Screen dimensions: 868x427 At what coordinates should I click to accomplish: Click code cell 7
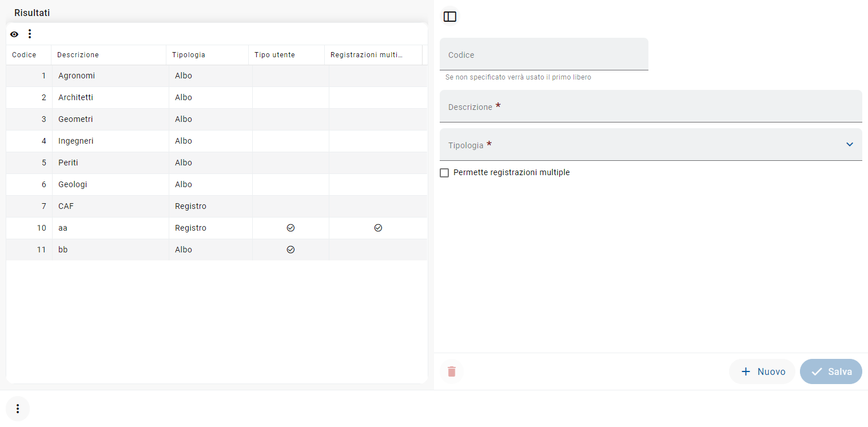(29, 206)
